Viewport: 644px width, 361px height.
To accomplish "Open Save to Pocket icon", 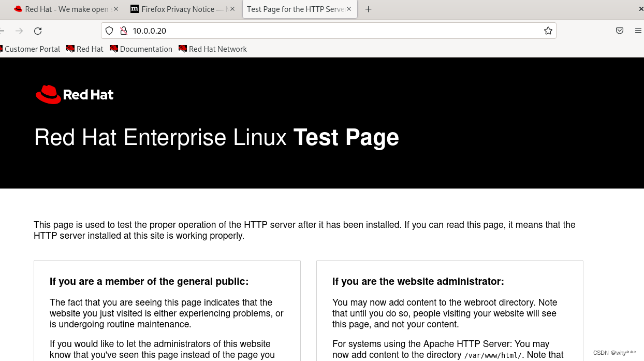I will pos(620,31).
